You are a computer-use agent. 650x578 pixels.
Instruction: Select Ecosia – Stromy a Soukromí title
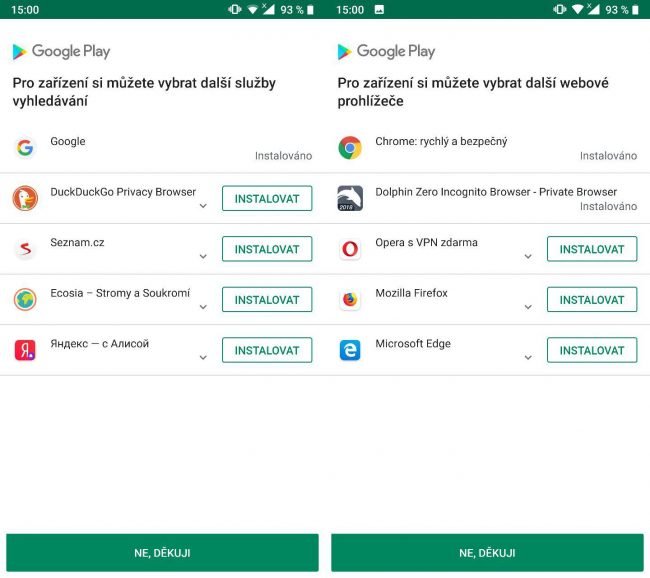point(120,293)
